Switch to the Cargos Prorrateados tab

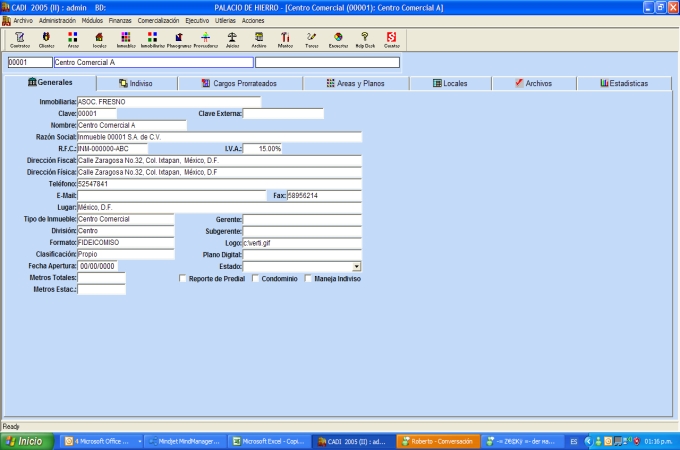pos(239,83)
